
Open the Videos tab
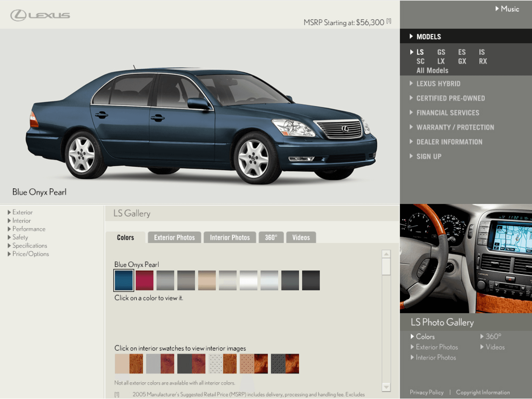point(301,238)
